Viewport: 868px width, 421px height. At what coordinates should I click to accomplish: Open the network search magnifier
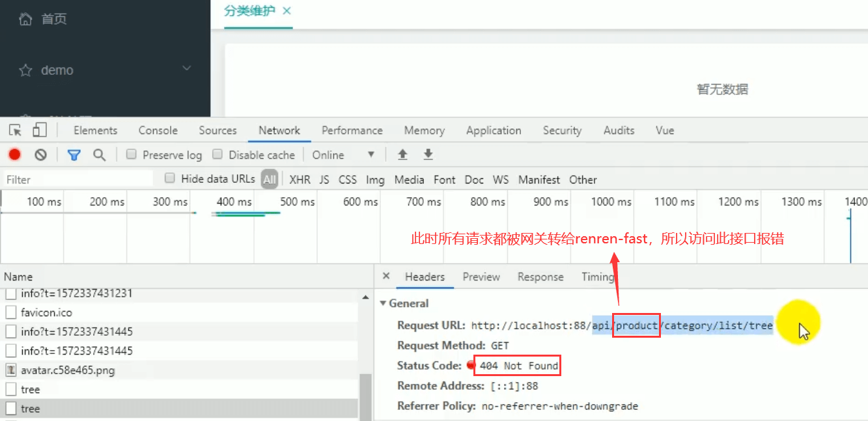pyautogui.click(x=99, y=154)
